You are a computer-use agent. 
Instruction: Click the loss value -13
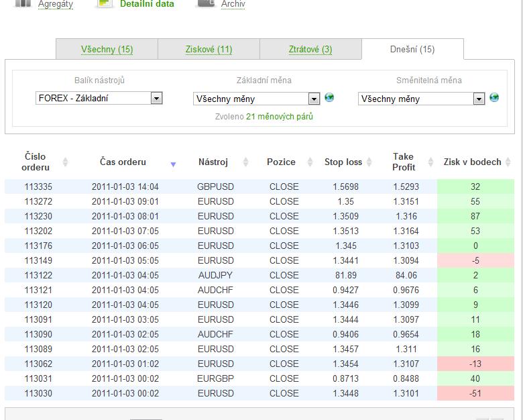[475, 364]
